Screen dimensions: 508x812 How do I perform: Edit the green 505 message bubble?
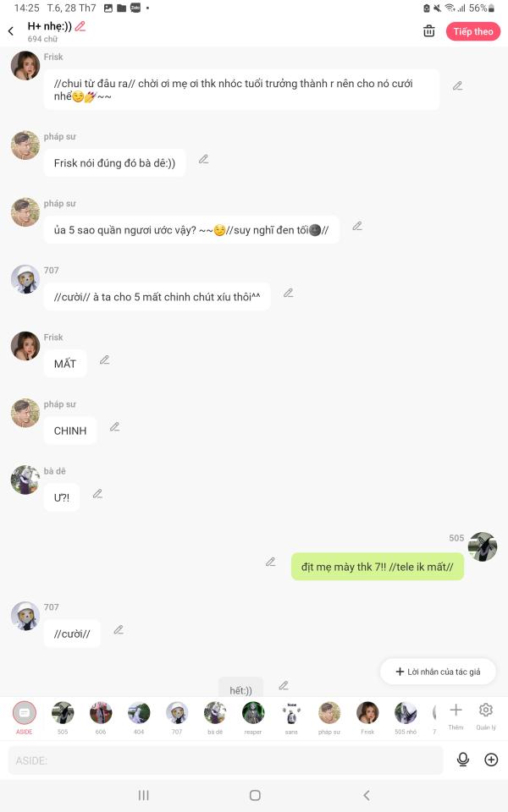271,562
